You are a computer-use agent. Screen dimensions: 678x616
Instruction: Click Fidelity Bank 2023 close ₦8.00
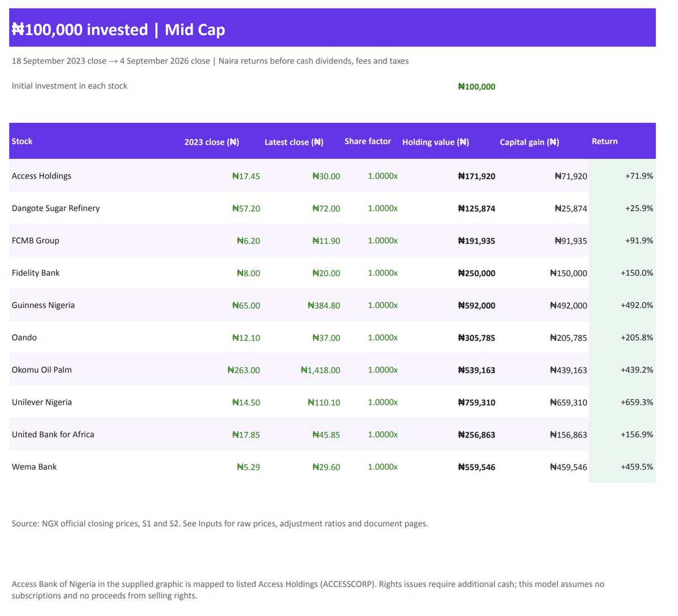tap(249, 273)
